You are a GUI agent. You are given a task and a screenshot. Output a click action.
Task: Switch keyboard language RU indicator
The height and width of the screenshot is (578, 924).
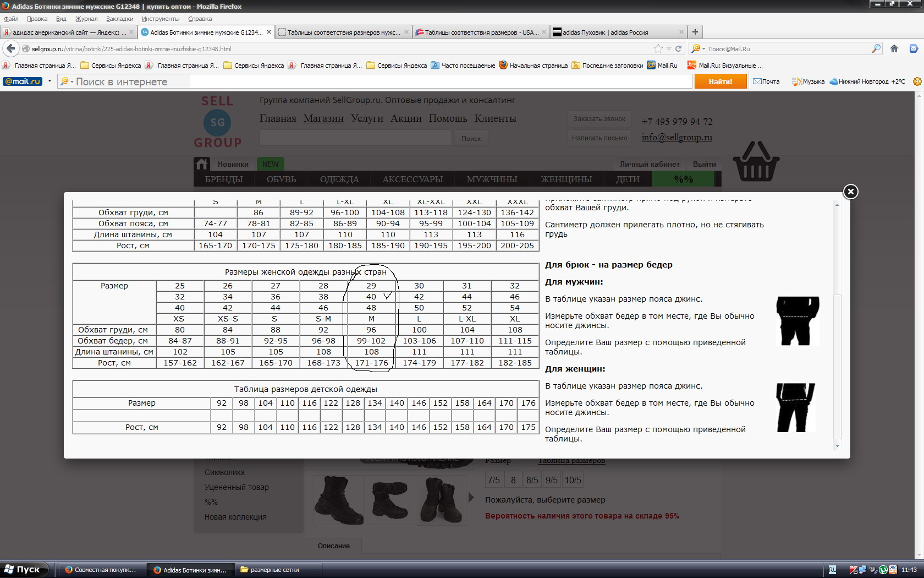833,570
